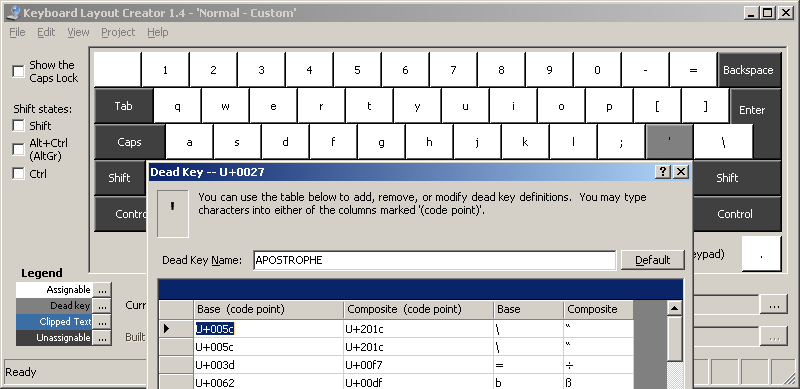Click the minus key on the top row
Screen dimensions: 800x389
(x=645, y=70)
